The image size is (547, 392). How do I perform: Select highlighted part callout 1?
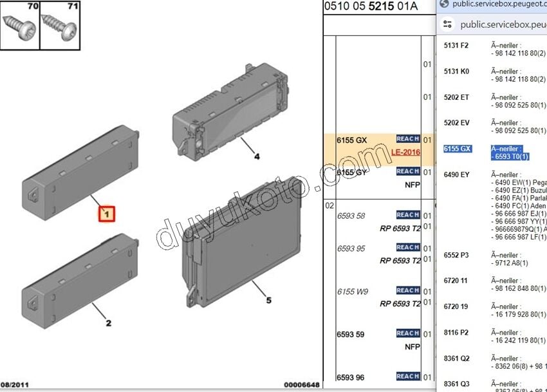[106, 214]
